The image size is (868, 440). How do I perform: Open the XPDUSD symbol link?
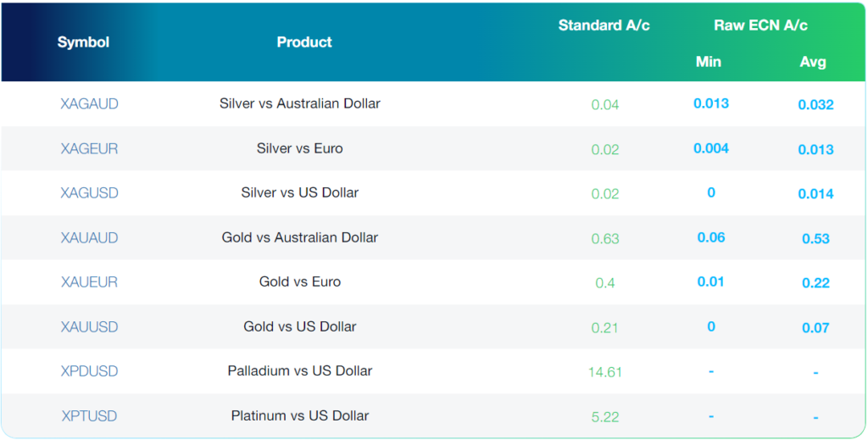coord(89,371)
